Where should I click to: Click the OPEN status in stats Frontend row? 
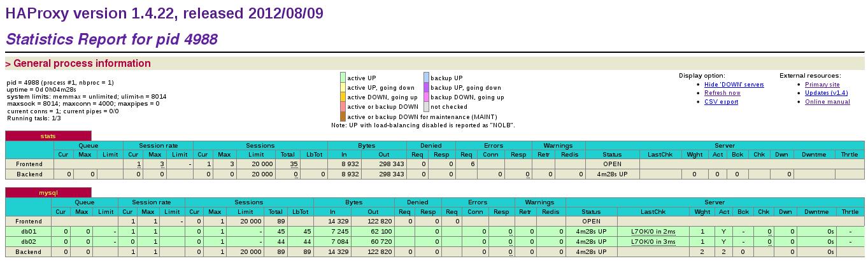(x=612, y=164)
